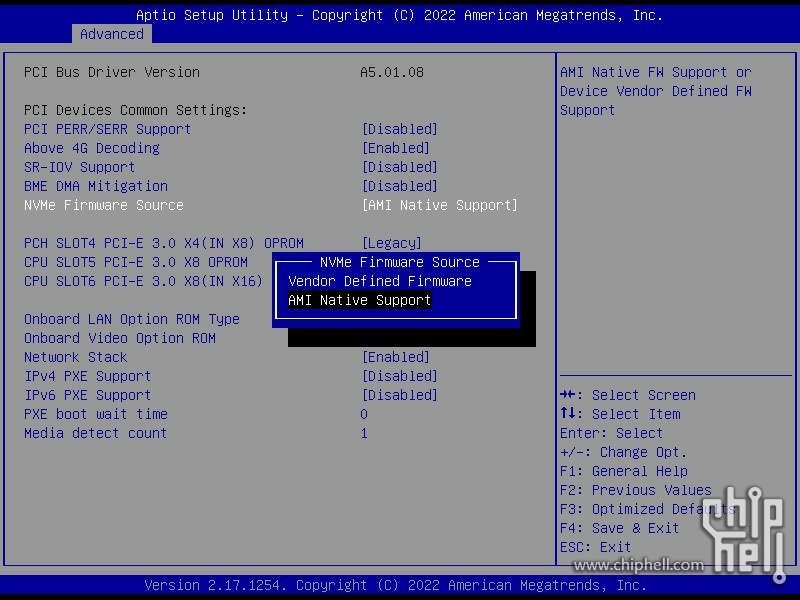This screenshot has width=800, height=600.
Task: Click the NVMe Firmware Source popup title
Action: [x=400, y=262]
